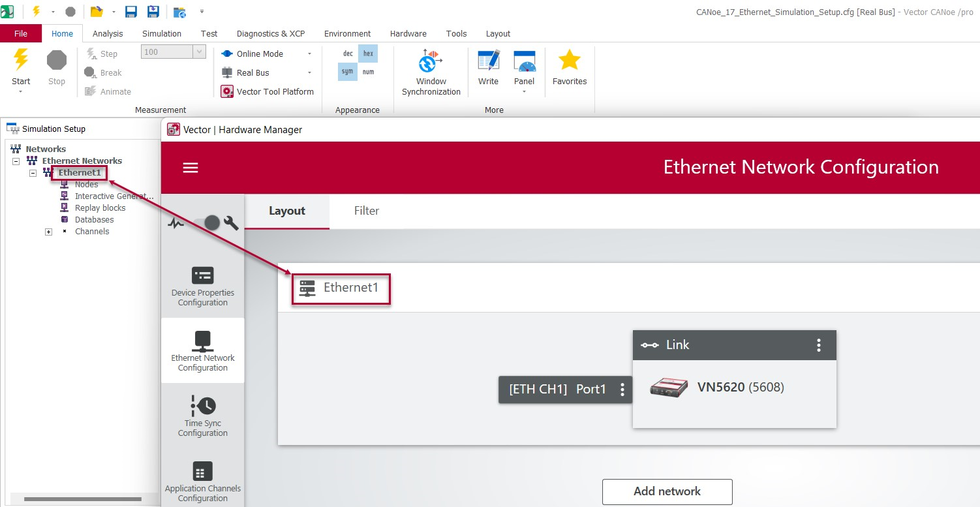
Task: Open the Online Mode dropdown
Action: pos(309,54)
